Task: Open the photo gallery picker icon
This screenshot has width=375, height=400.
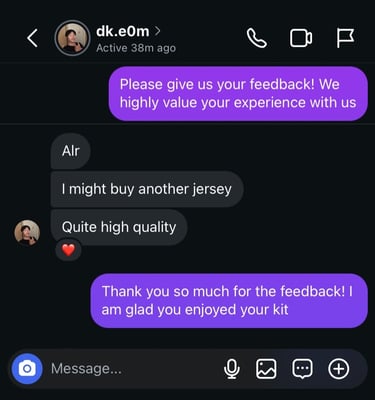Action: (266, 369)
